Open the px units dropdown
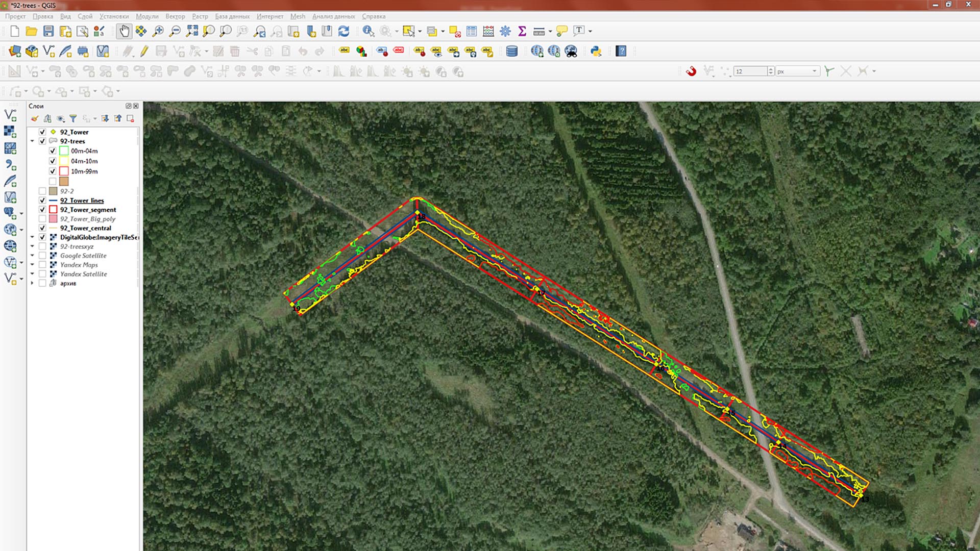 [814, 71]
